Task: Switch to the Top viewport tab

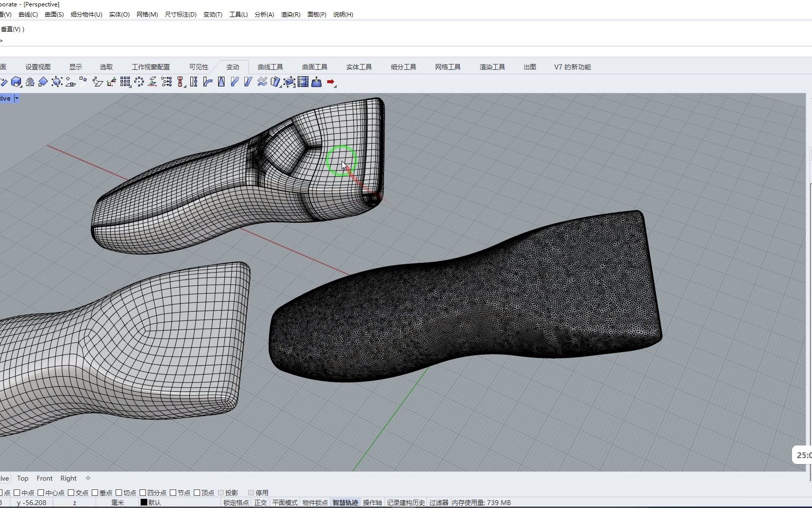Action: 22,478
